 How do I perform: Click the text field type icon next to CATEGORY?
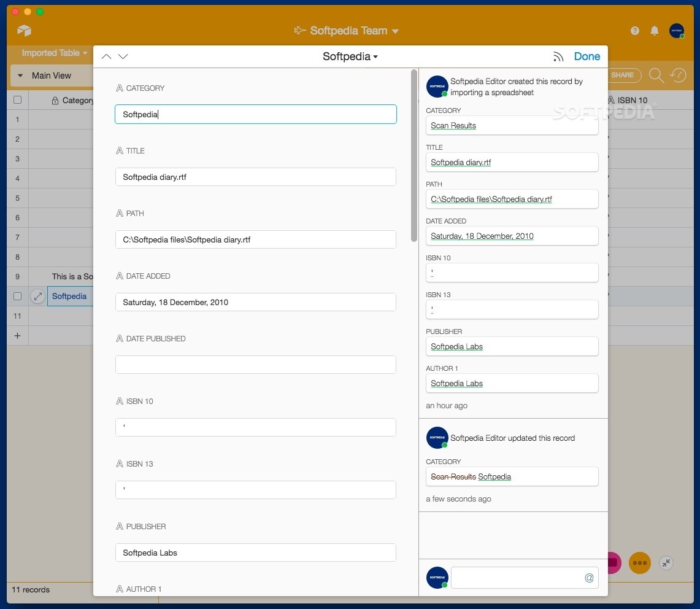click(x=120, y=88)
